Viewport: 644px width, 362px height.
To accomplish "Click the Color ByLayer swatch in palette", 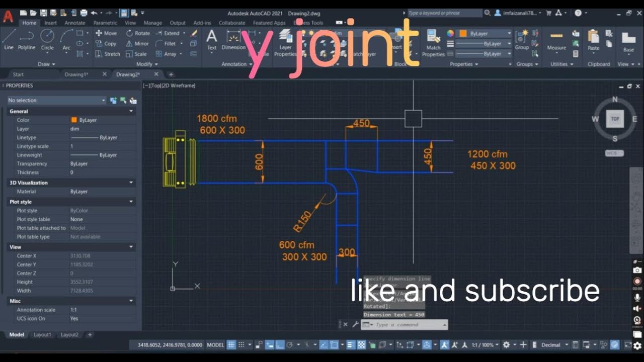I will tap(74, 120).
